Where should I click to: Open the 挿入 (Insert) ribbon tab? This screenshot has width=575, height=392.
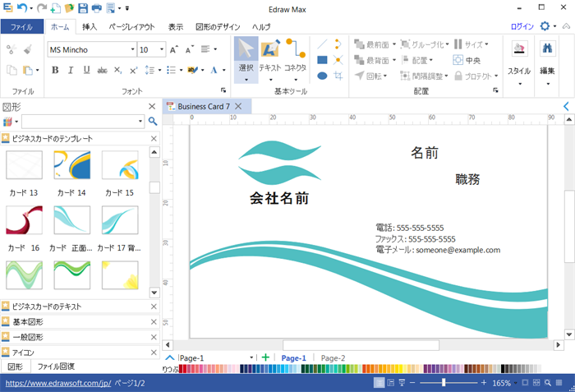[90, 26]
